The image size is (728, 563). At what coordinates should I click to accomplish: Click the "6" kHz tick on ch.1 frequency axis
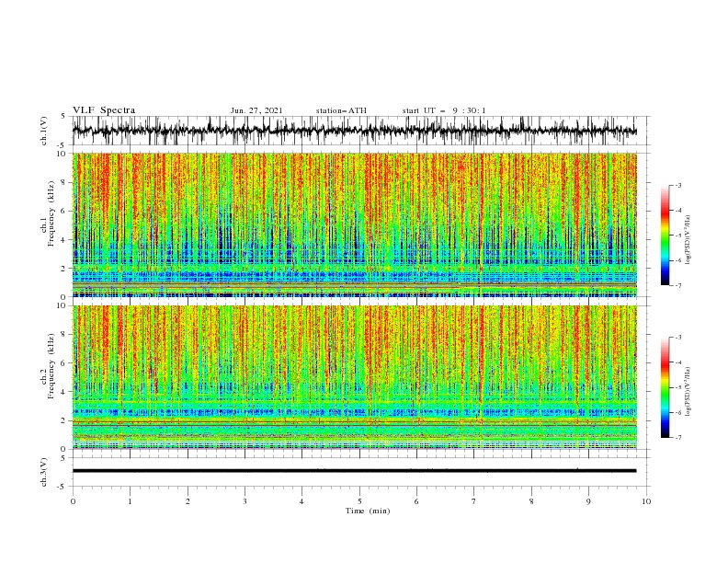tap(65, 212)
